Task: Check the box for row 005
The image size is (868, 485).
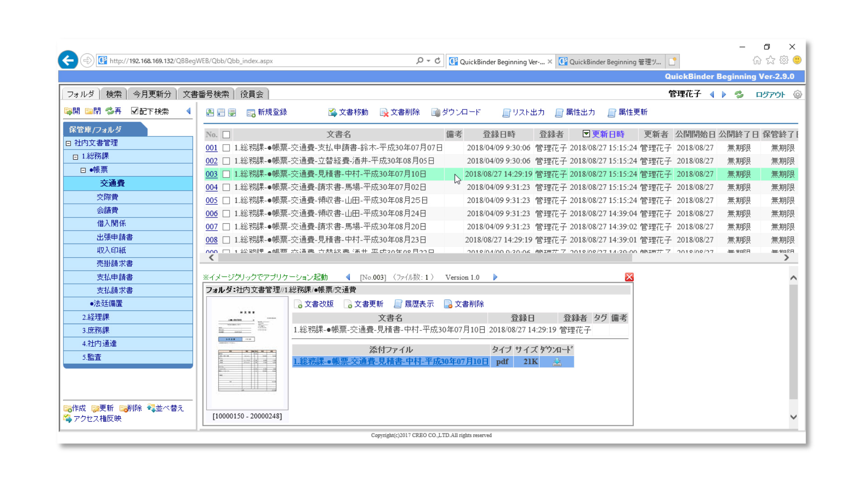Action: 226,200
